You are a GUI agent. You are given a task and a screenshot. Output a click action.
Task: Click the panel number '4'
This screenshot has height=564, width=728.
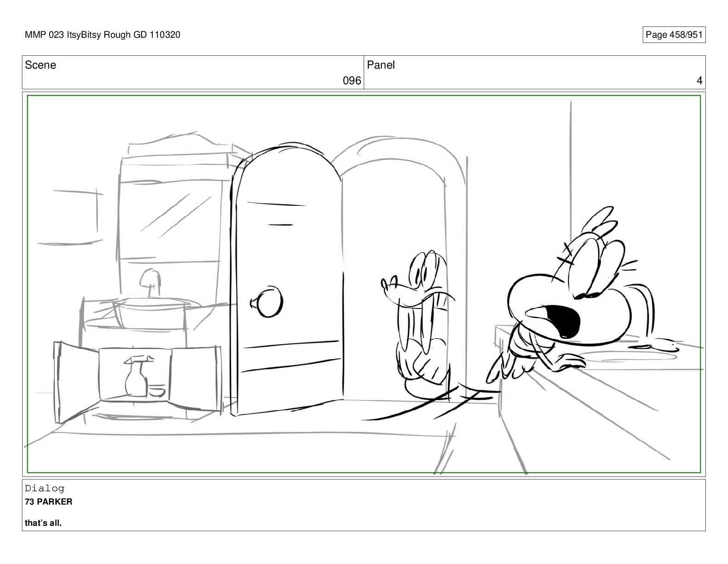pyautogui.click(x=699, y=81)
